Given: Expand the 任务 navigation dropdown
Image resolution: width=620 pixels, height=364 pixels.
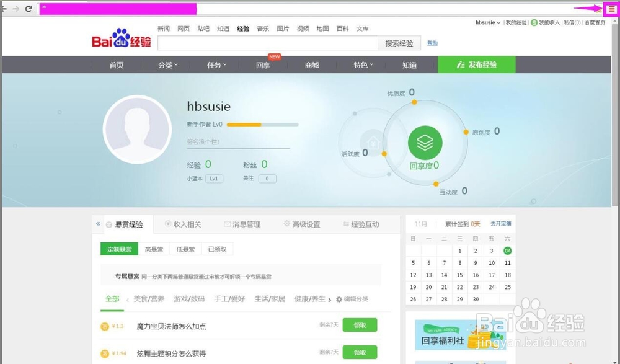Looking at the screenshot, I should (x=216, y=65).
